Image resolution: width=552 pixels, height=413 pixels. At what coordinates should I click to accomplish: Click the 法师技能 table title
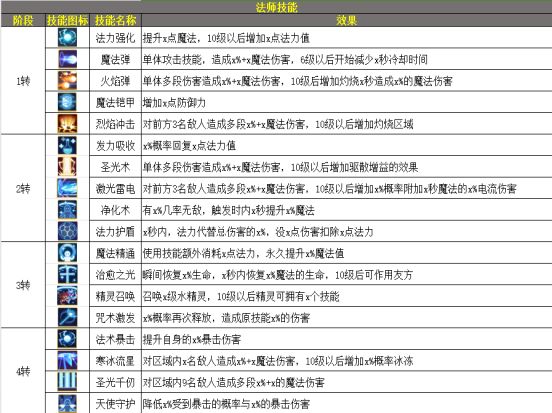coord(276,7)
